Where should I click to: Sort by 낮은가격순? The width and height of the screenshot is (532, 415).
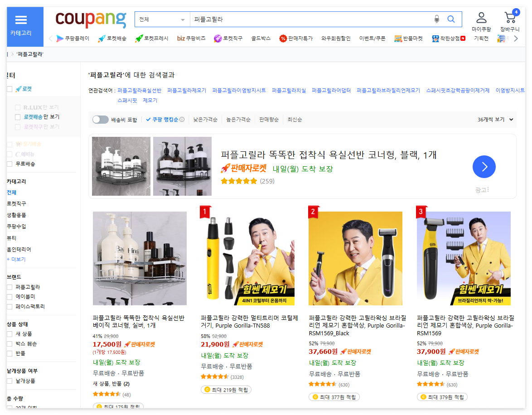coord(205,120)
